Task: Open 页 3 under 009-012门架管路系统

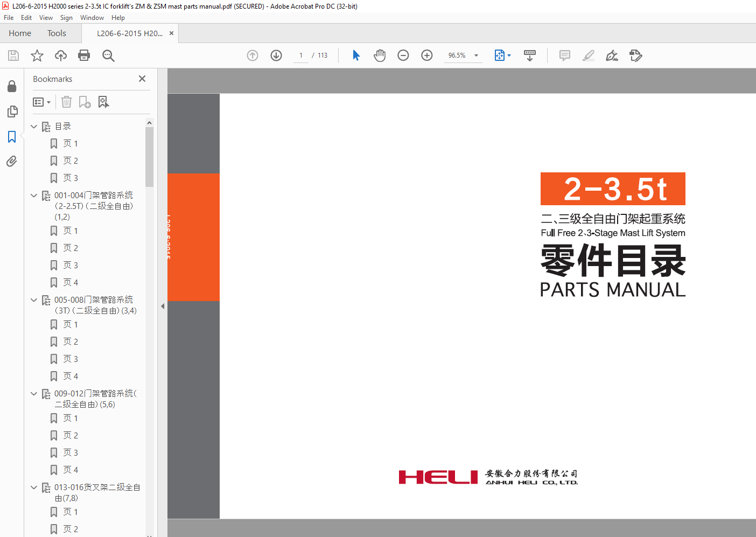Action: pos(71,453)
